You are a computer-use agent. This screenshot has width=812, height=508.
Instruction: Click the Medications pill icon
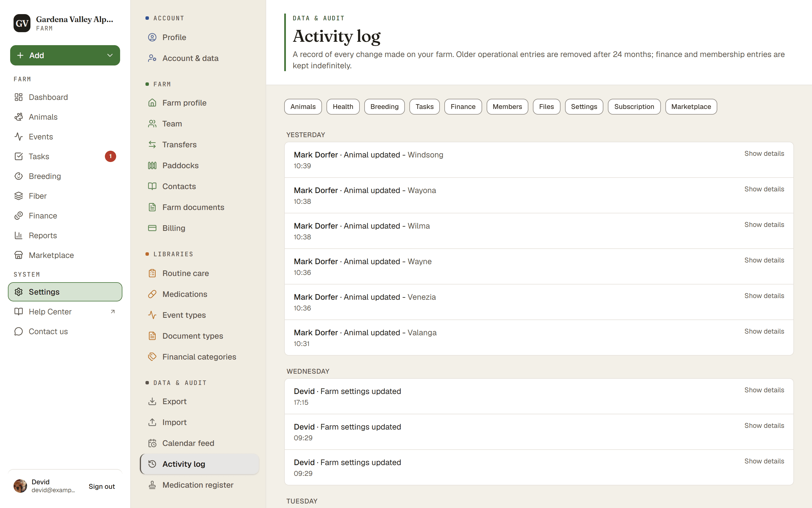tap(152, 294)
